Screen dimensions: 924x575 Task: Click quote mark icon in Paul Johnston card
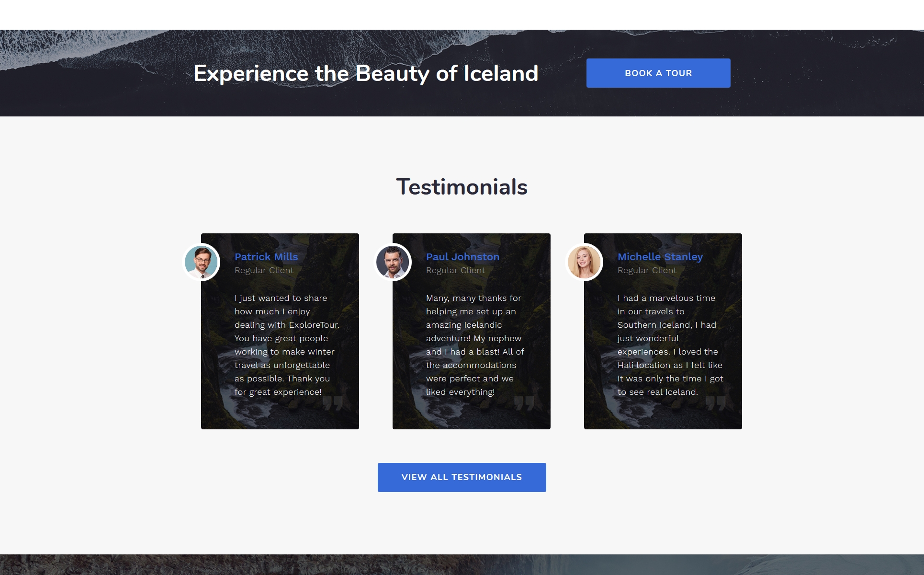[x=524, y=403]
